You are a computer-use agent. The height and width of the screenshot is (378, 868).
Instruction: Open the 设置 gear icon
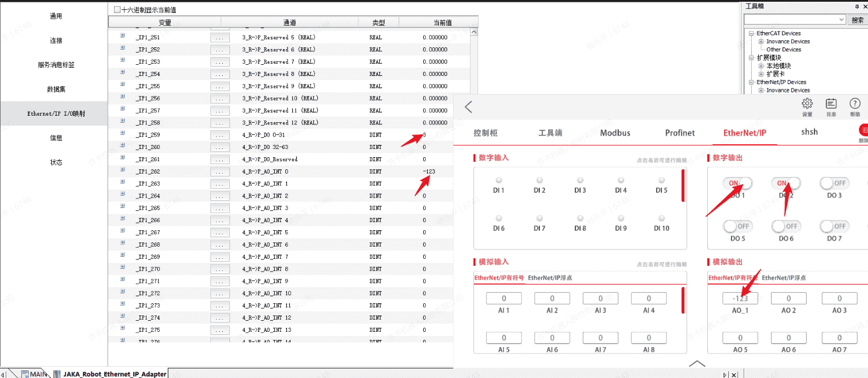pyautogui.click(x=807, y=104)
